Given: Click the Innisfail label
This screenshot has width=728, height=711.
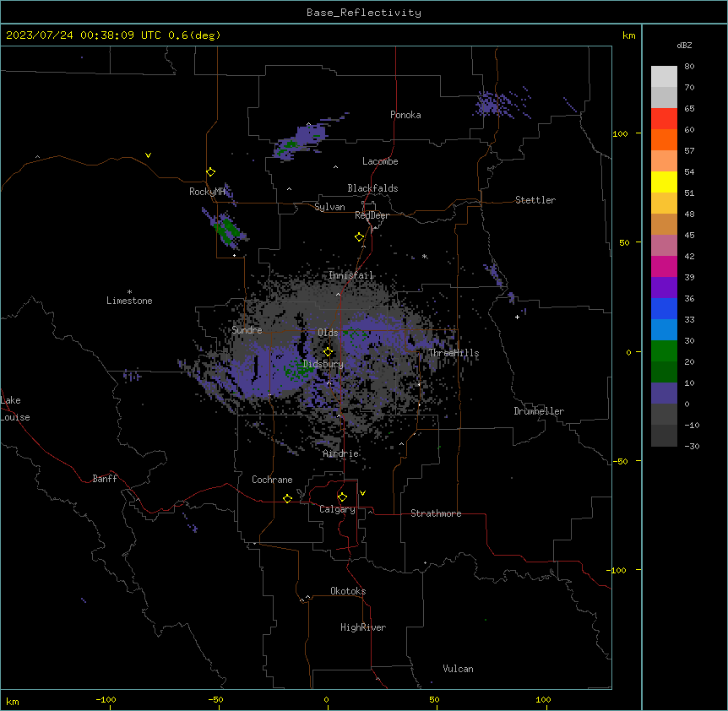Looking at the screenshot, I should click(x=350, y=275).
